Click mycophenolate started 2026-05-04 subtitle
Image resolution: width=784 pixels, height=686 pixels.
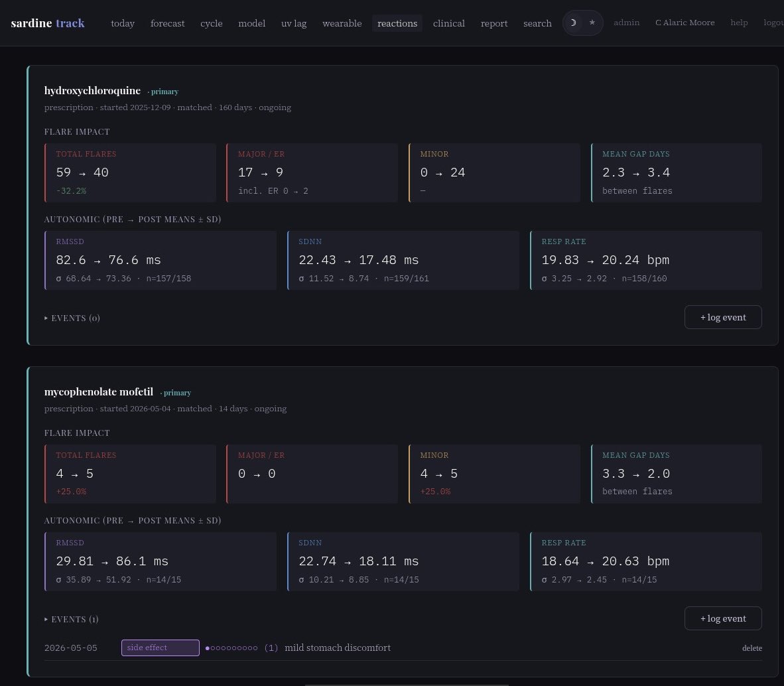coord(166,409)
